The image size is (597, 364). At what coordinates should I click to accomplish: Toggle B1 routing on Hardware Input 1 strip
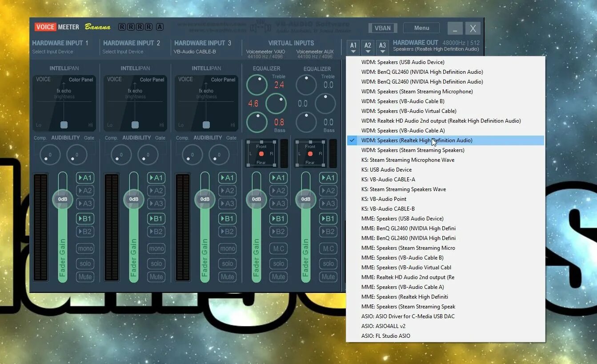85,219
